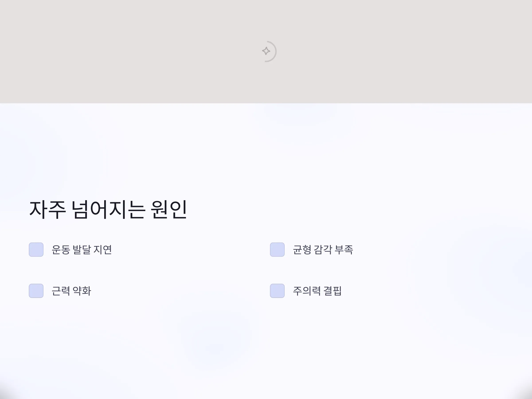This screenshot has width=532, height=399.
Task: Click the 근력 약화 label text
Action: (71, 291)
